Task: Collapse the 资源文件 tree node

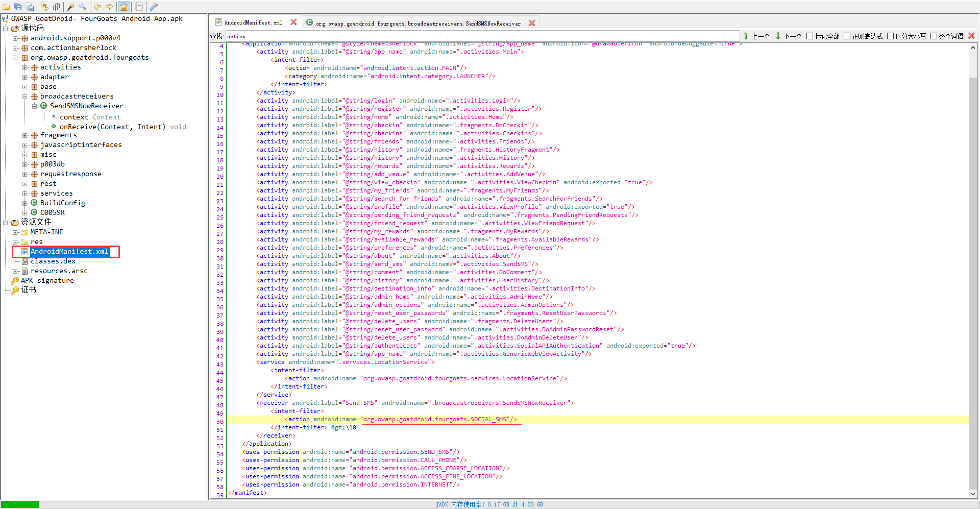Action: (6, 223)
